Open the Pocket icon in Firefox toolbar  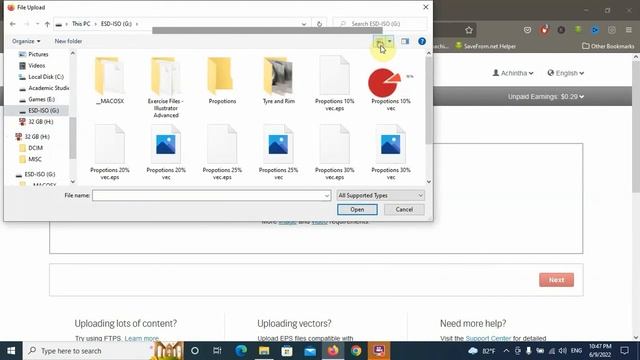527,30
